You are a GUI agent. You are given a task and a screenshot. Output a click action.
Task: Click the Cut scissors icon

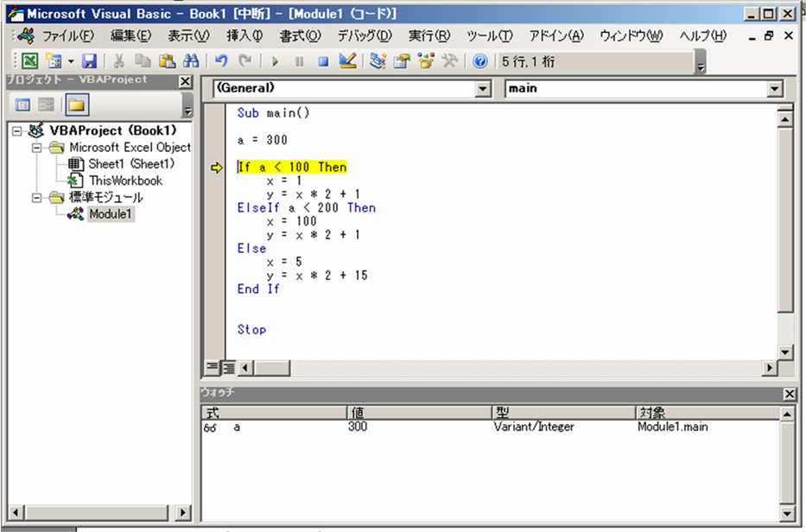point(118,61)
